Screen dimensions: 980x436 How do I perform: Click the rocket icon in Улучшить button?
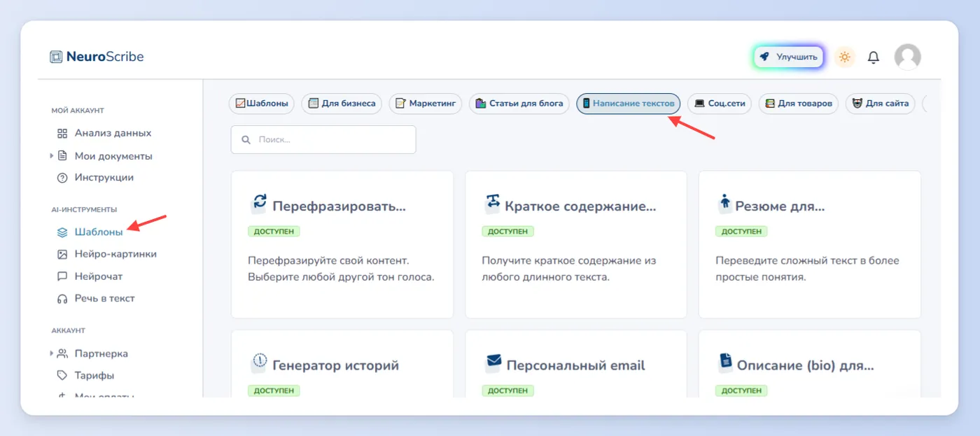click(x=764, y=57)
